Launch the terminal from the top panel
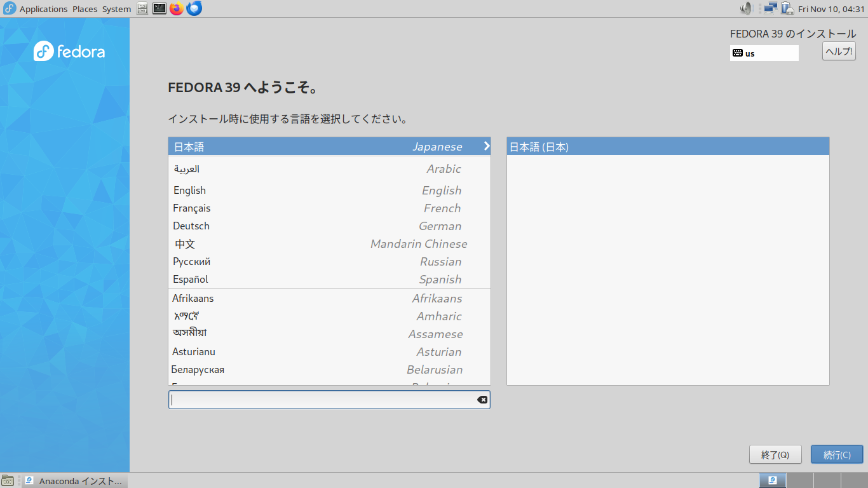This screenshot has width=868, height=488. point(159,9)
